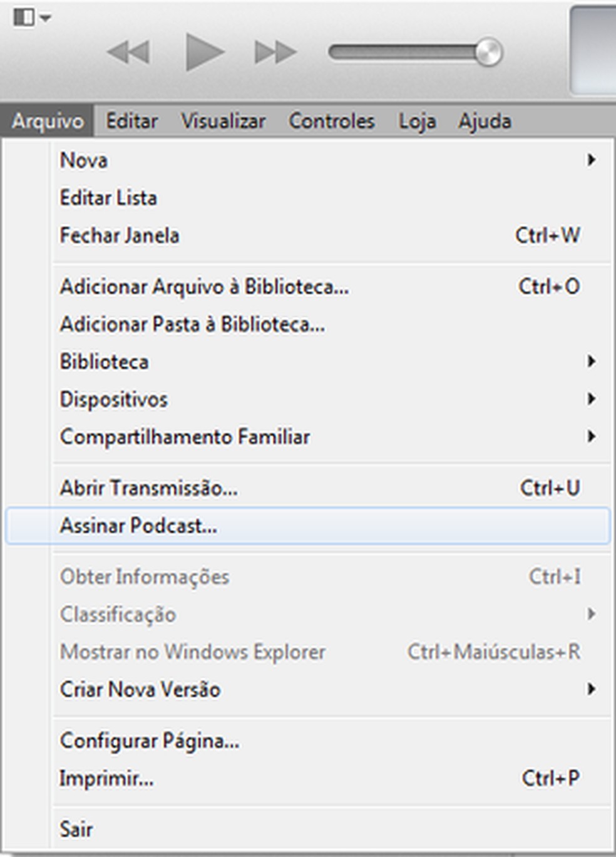This screenshot has width=616, height=857.
Task: Choose Sair to exit iTunes
Action: click(x=76, y=829)
